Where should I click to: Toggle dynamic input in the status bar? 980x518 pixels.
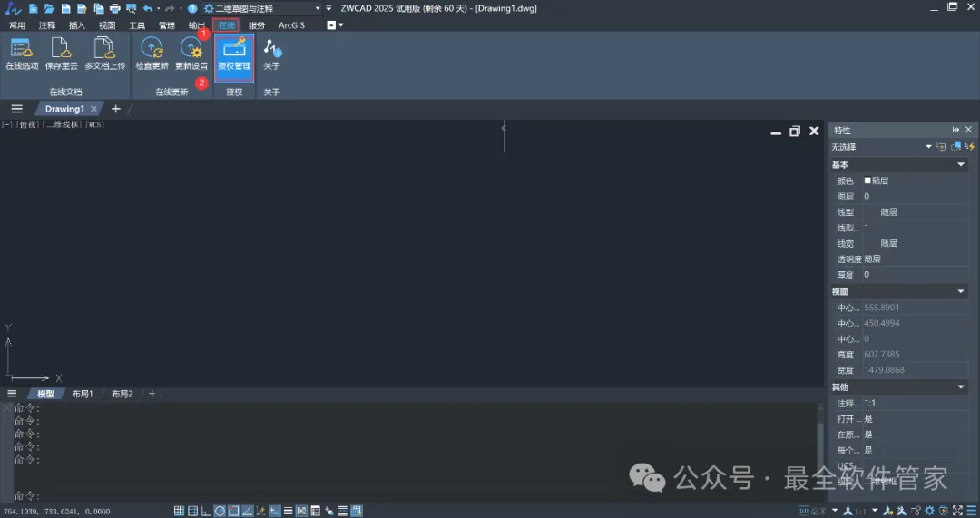point(274,511)
